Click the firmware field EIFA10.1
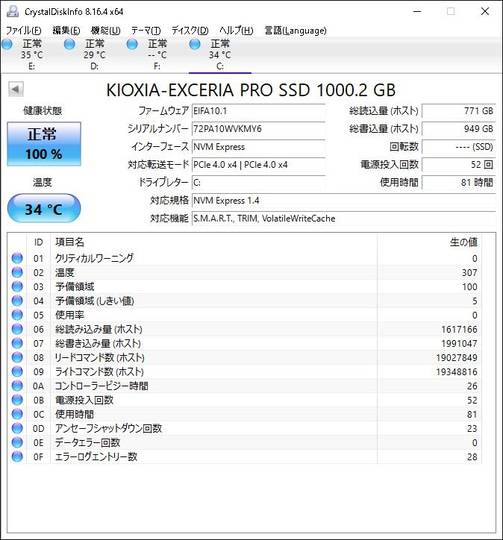The height and width of the screenshot is (540, 503). click(258, 111)
